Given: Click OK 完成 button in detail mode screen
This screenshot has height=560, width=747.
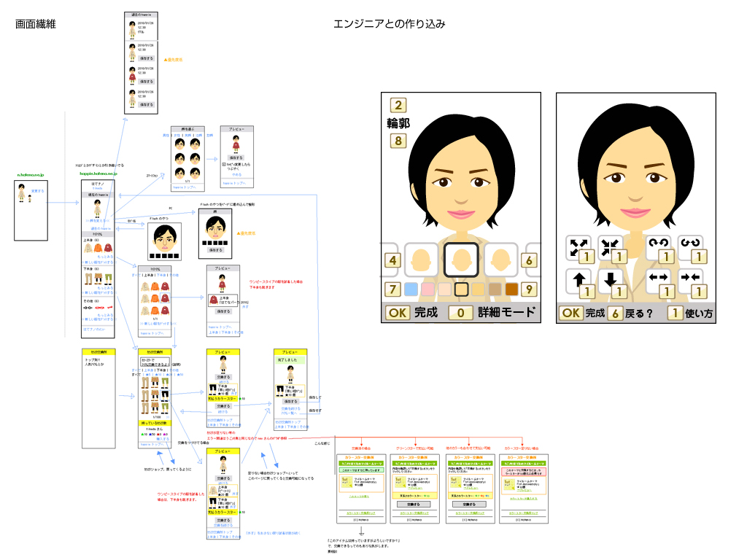Looking at the screenshot, I should pyautogui.click(x=581, y=314).
